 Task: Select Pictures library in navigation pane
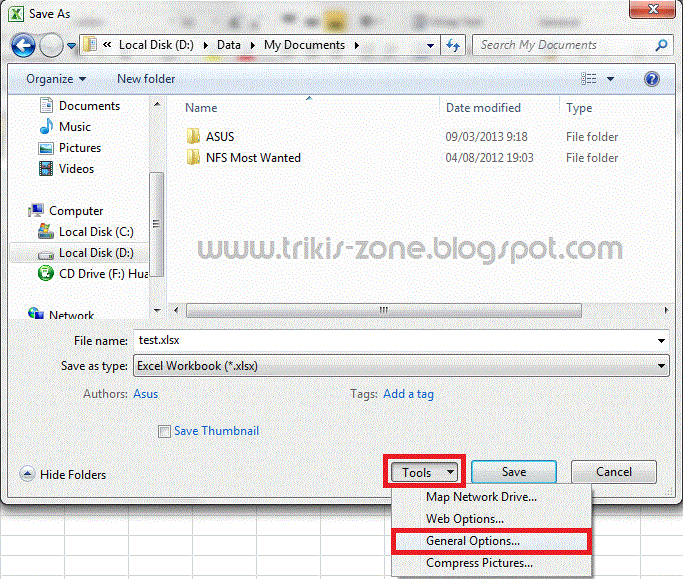pyautogui.click(x=80, y=148)
